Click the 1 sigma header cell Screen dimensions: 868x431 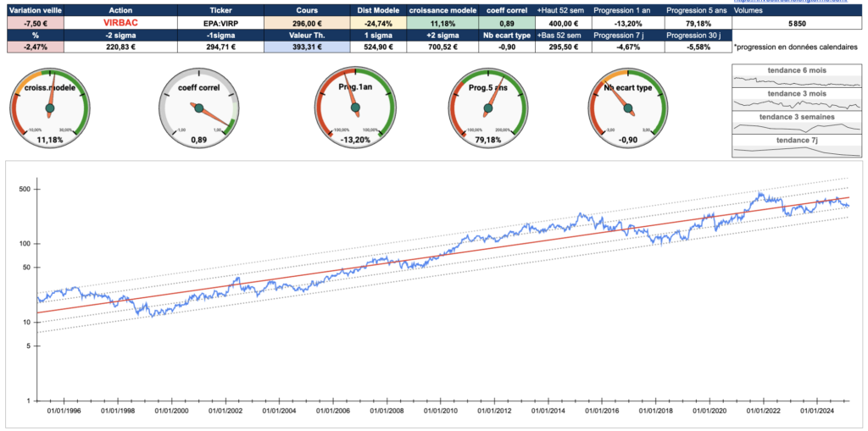point(379,36)
